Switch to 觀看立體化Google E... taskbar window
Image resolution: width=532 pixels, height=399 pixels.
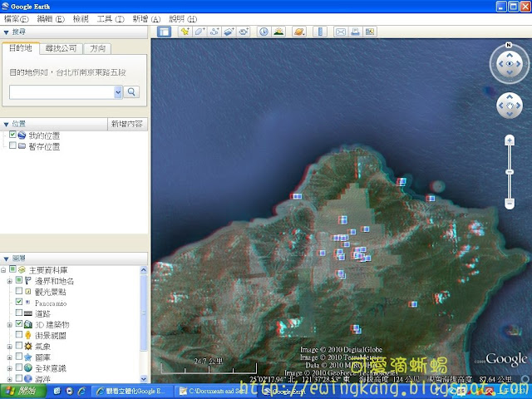coord(131,392)
